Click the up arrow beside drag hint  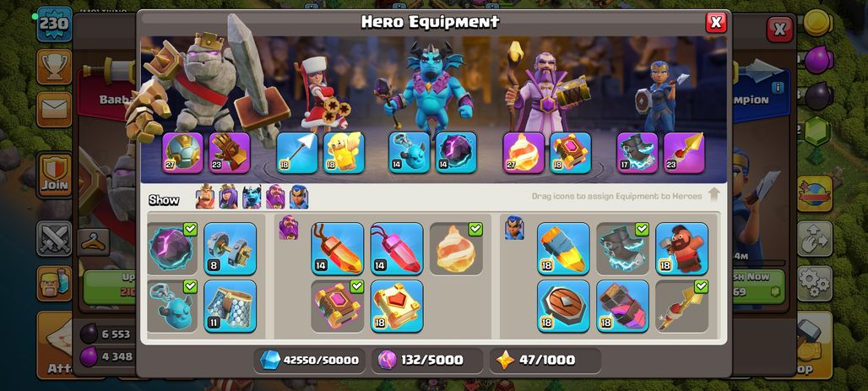(714, 194)
